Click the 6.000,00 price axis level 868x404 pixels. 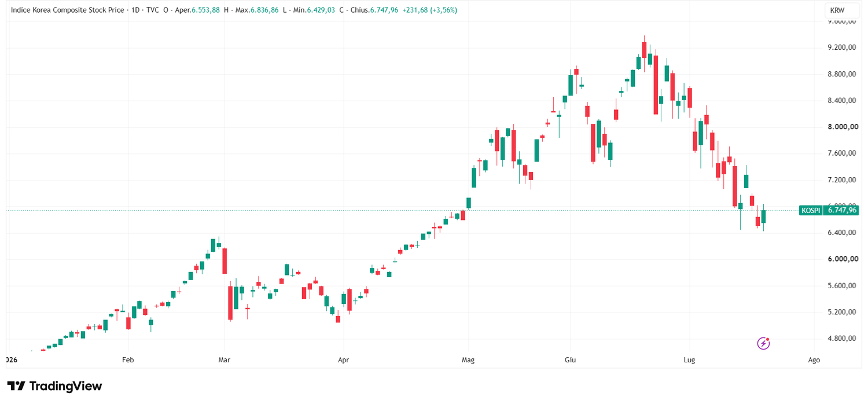pos(841,259)
